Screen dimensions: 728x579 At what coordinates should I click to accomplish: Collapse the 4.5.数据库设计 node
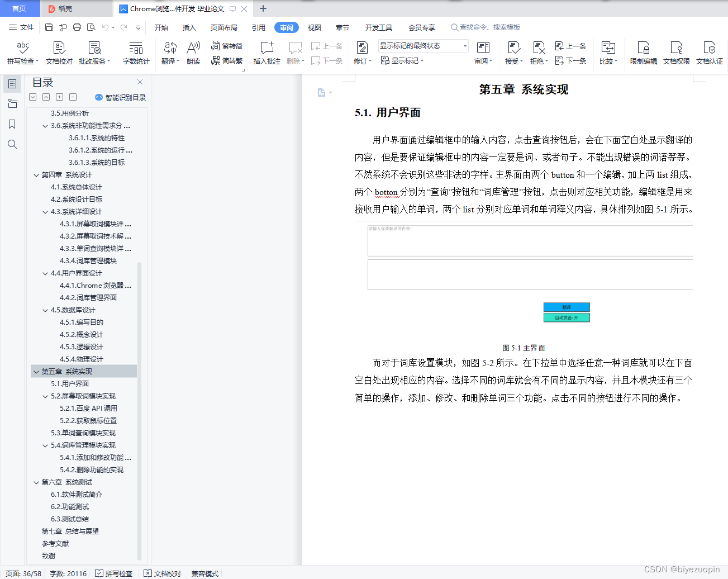45,310
